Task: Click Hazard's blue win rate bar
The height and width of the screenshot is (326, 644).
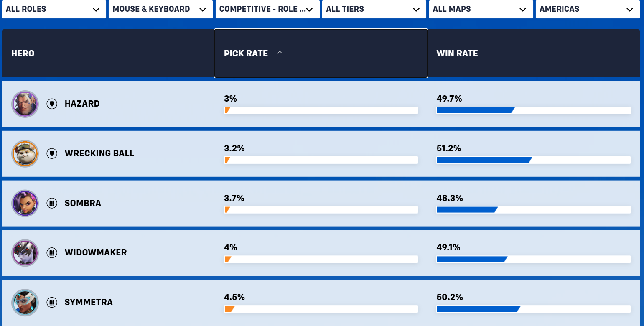Action: pyautogui.click(x=475, y=111)
